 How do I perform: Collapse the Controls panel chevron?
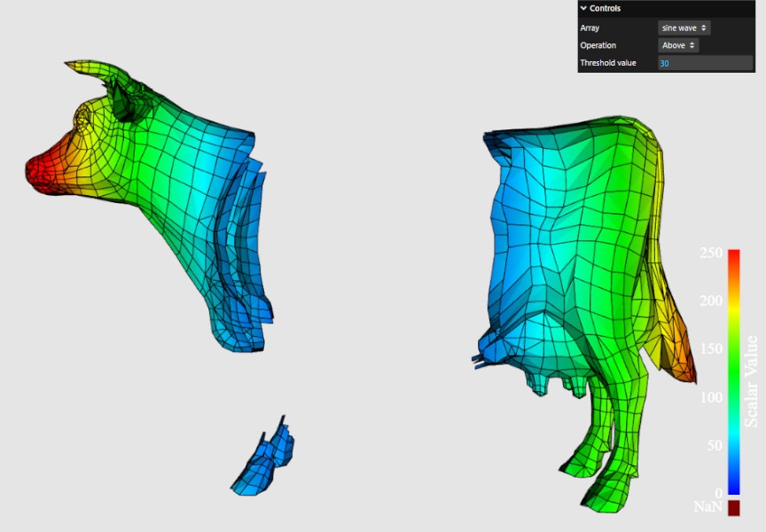click(x=583, y=9)
